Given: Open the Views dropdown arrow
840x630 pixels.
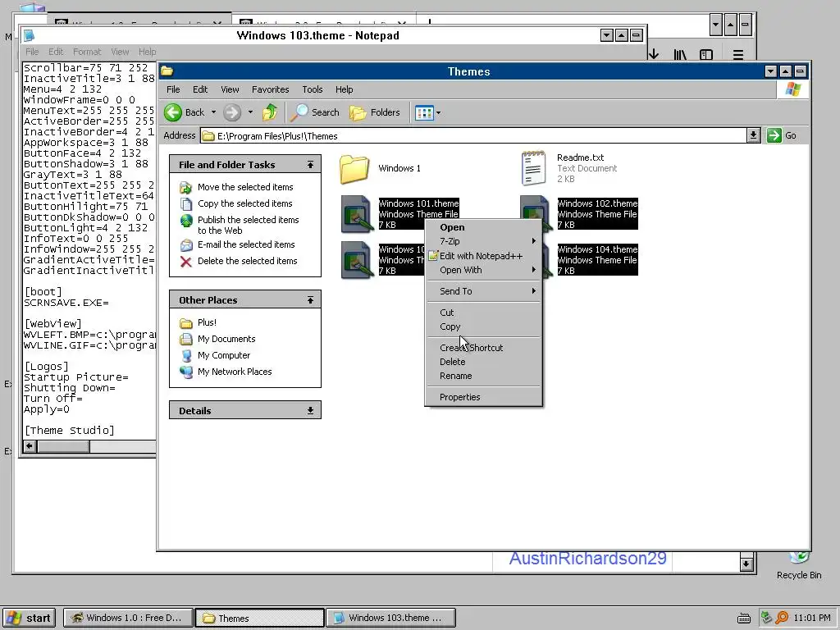Looking at the screenshot, I should pyautogui.click(x=438, y=112).
